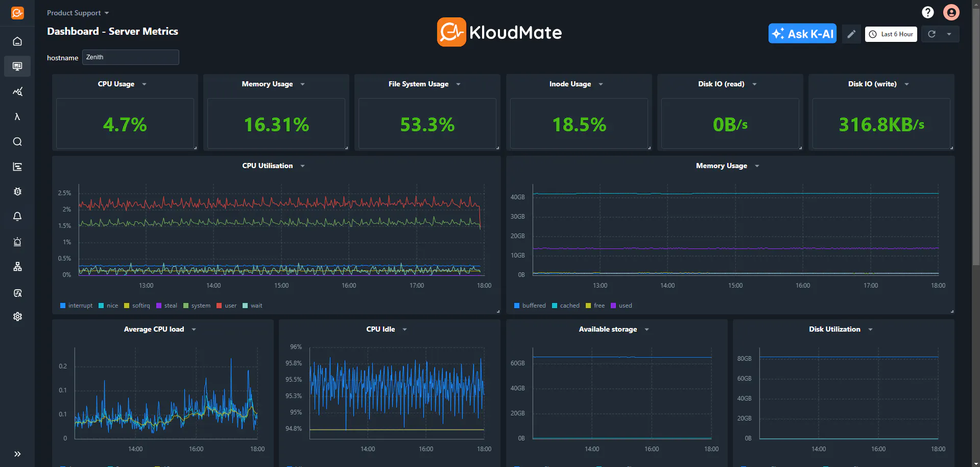The height and width of the screenshot is (467, 980).
Task: Open CPU Usage panel menu arrow
Action: [x=144, y=84]
